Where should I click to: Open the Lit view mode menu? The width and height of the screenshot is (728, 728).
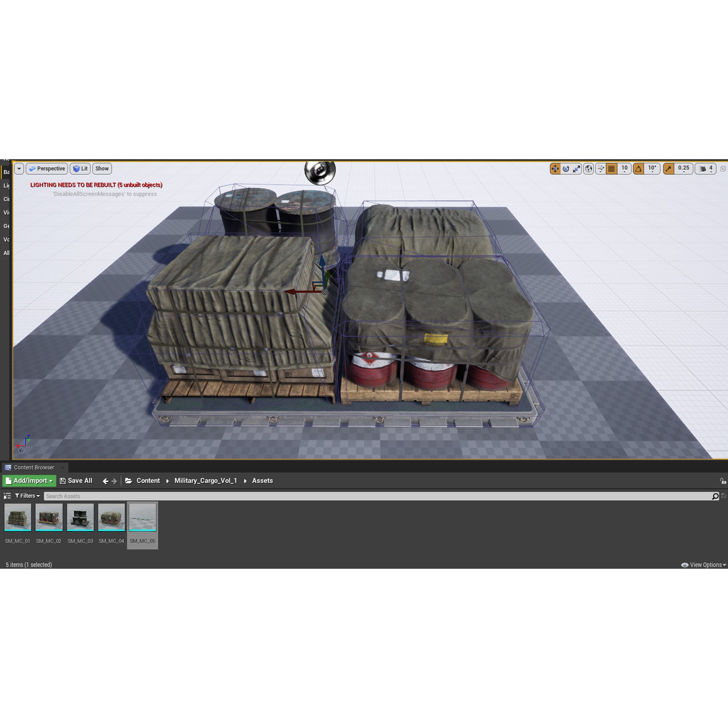pos(80,168)
